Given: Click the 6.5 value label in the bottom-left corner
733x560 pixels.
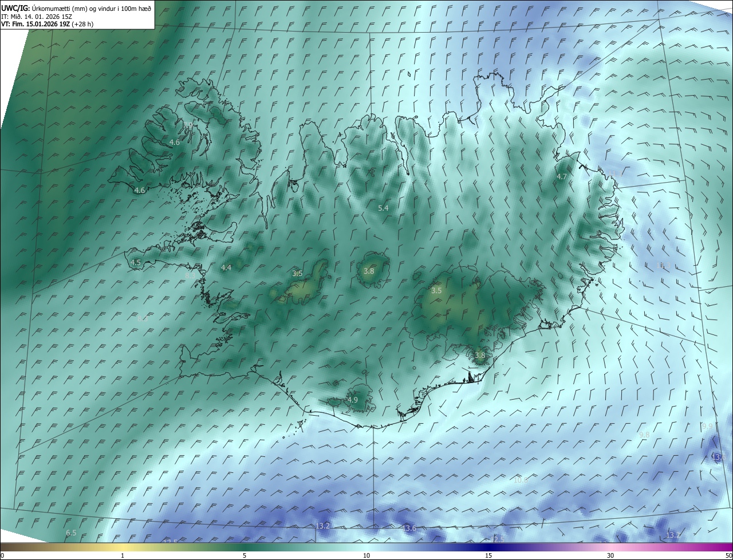Looking at the screenshot, I should coord(71,533).
